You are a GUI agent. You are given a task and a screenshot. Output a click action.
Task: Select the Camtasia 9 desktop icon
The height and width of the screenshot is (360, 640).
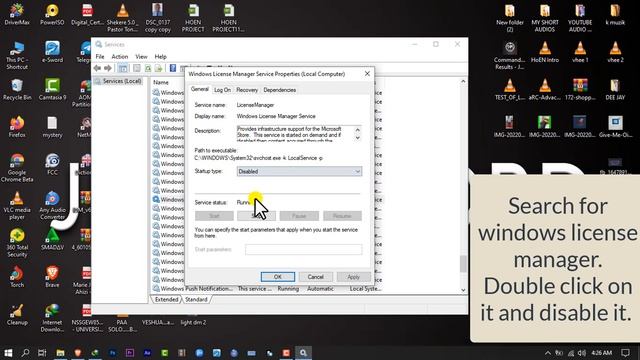(52, 90)
